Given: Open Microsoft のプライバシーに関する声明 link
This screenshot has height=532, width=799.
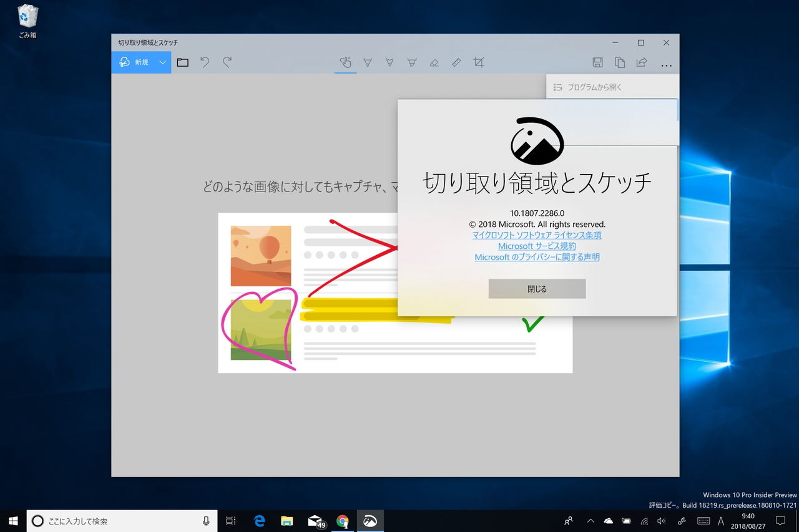Looking at the screenshot, I should [x=537, y=257].
